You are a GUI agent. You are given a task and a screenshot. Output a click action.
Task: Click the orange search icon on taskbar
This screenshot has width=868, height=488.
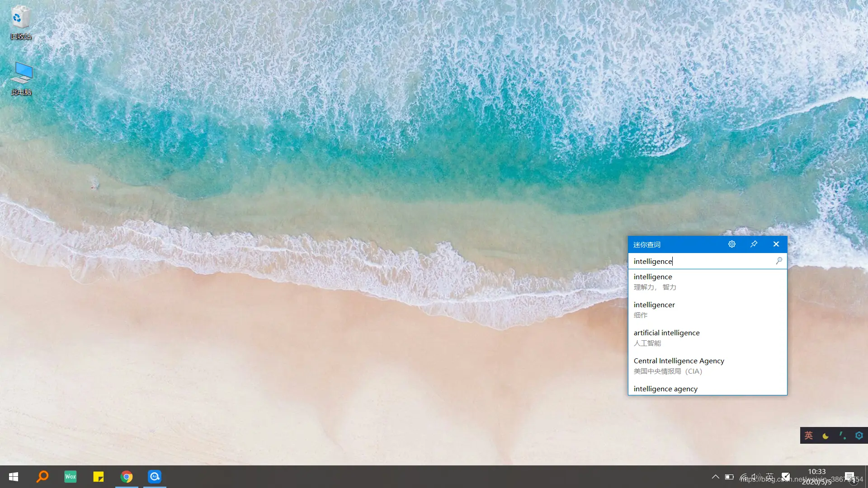click(x=42, y=477)
